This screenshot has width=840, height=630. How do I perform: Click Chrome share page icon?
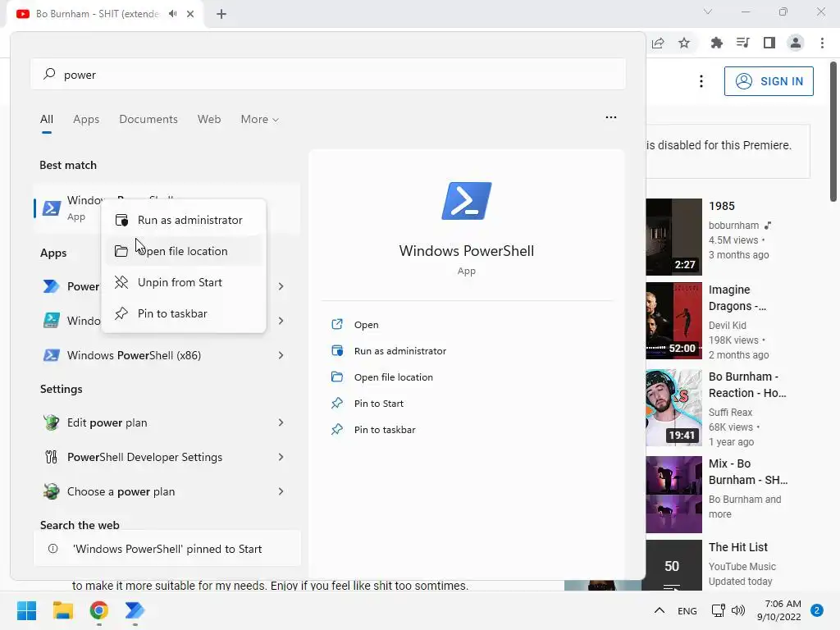coord(658,43)
